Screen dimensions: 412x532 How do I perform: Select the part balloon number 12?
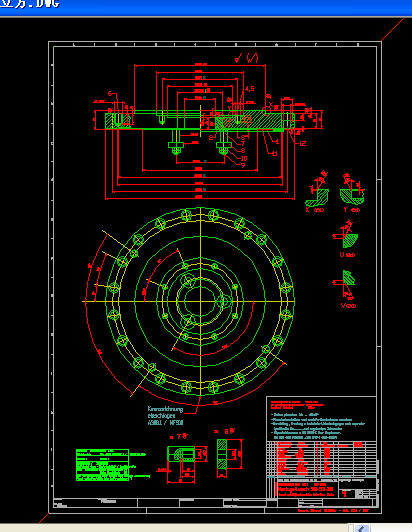[x=303, y=144]
